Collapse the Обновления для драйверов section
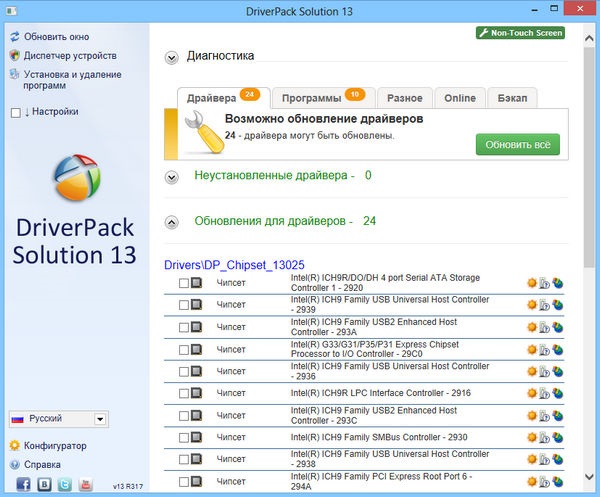This screenshot has height=497, width=600. click(172, 221)
